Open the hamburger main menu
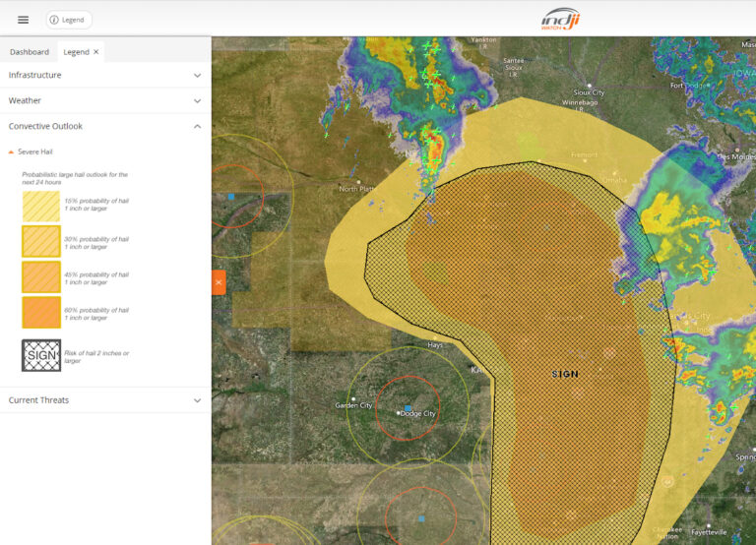The image size is (756, 545). [x=23, y=20]
